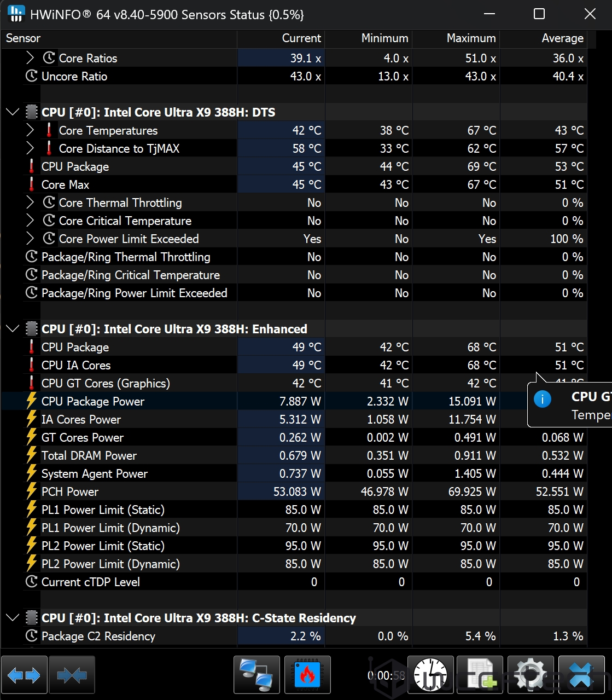Select the CPU Package Power row
Image resolution: width=612 pixels, height=700 pixels.
pos(93,401)
